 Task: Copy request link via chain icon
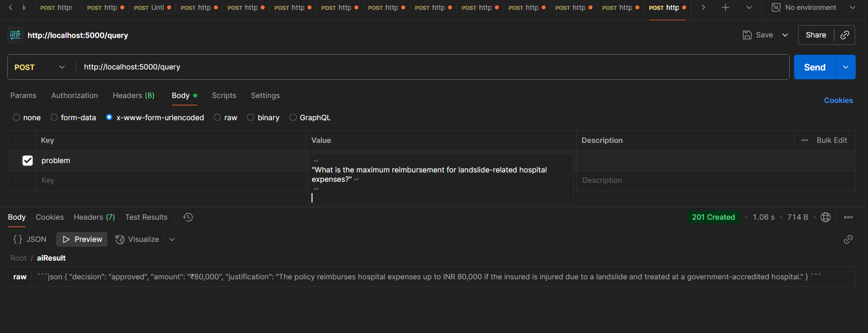click(844, 35)
